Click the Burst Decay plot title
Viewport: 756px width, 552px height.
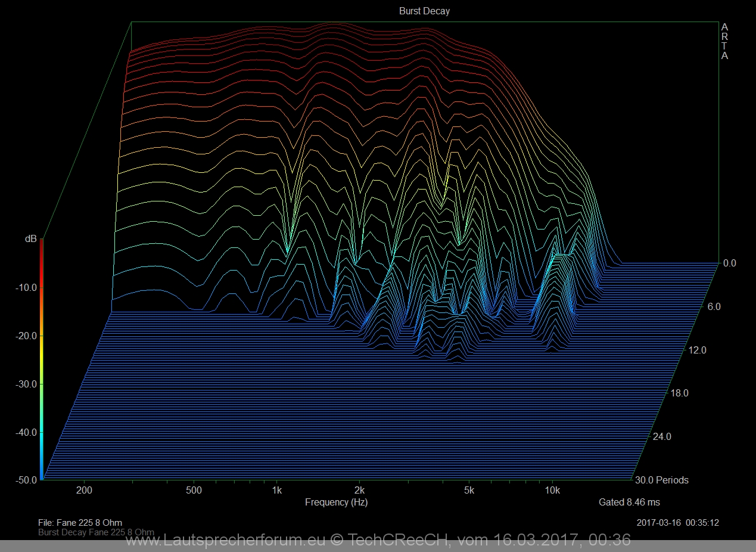[x=424, y=11]
